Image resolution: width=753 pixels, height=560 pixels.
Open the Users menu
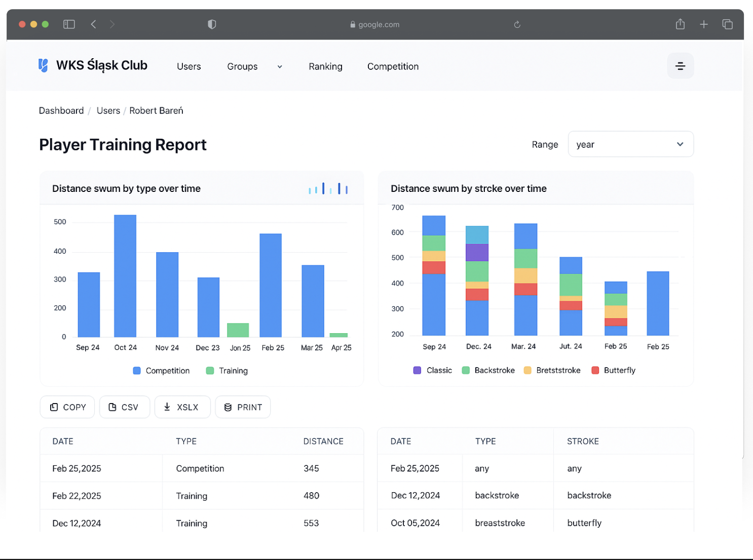(189, 66)
